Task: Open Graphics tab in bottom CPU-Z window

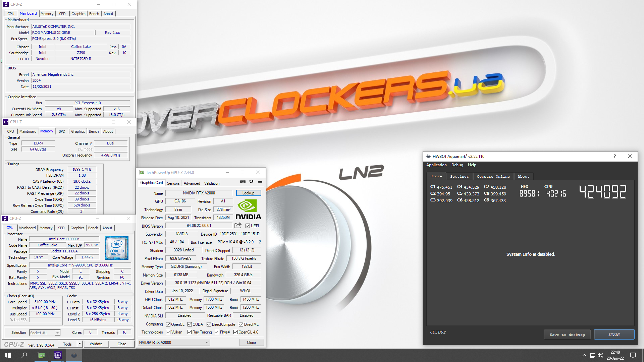Action: tap(77, 228)
